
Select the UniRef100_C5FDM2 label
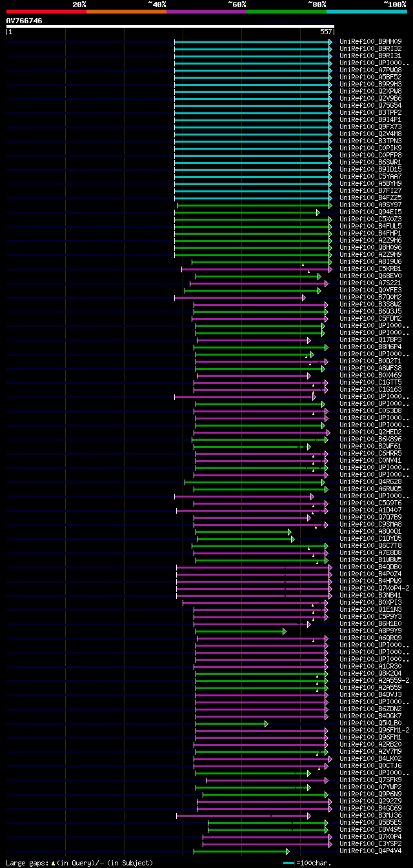pyautogui.click(x=372, y=319)
